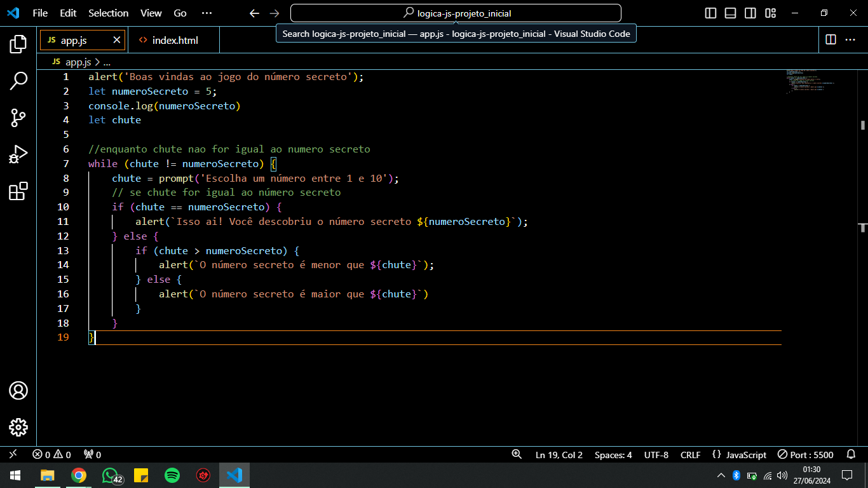Click 'maior que' alert on line 16

[338, 294]
